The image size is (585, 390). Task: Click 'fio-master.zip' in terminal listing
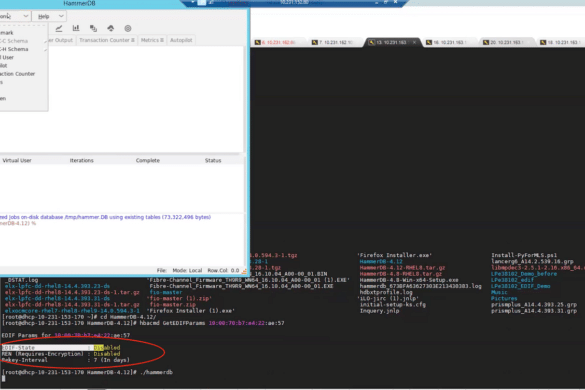(x=173, y=305)
